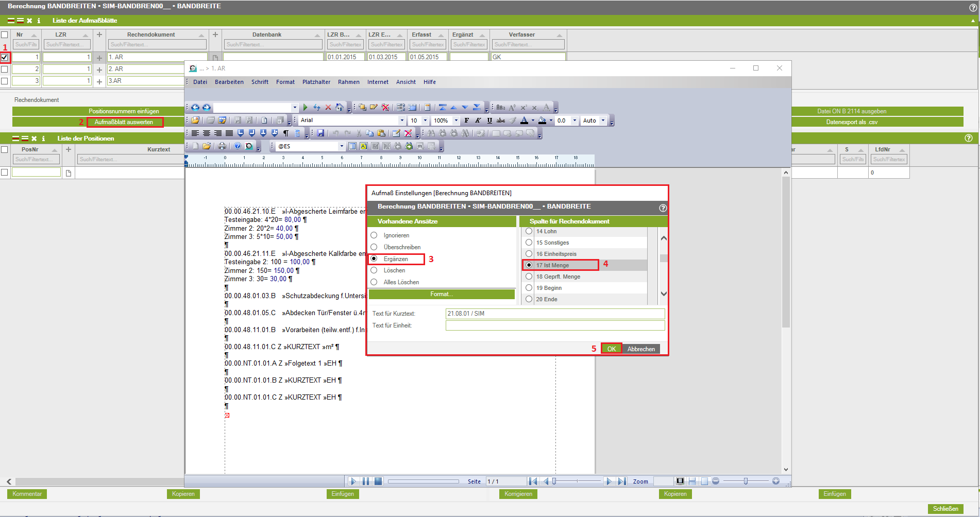Click the green Format... button
The image size is (980, 517).
(442, 294)
